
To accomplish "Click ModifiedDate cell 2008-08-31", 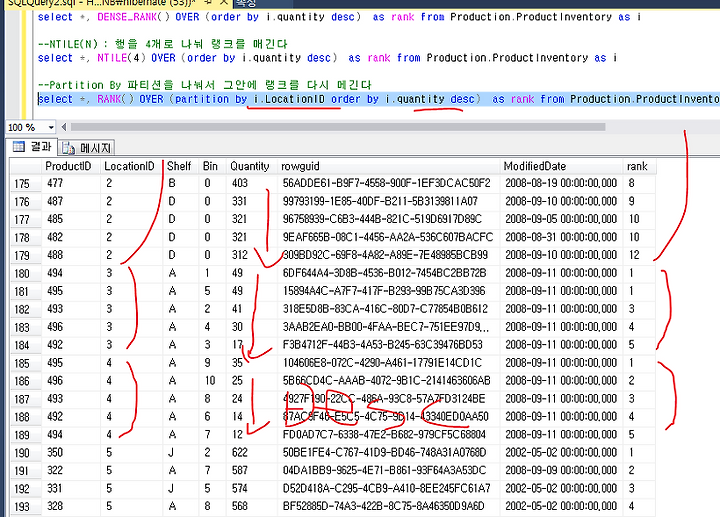I will point(561,237).
